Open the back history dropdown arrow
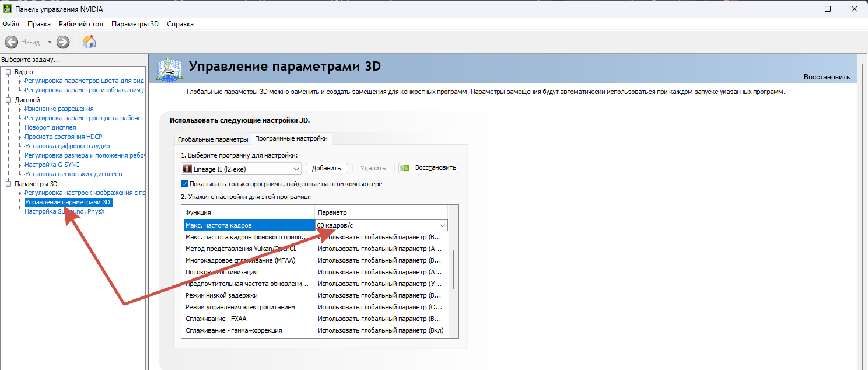The height and width of the screenshot is (370, 868). tap(50, 42)
